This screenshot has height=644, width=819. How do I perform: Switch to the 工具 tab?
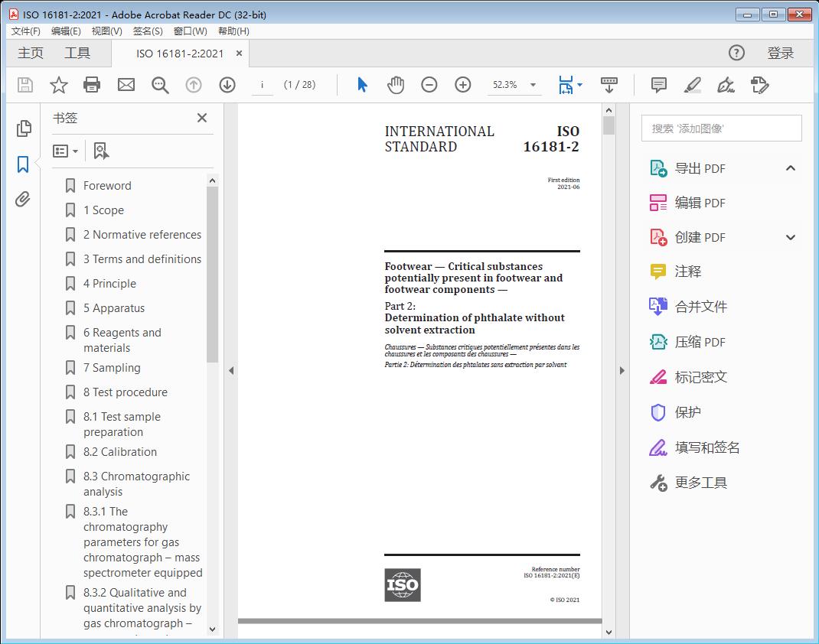tap(77, 53)
